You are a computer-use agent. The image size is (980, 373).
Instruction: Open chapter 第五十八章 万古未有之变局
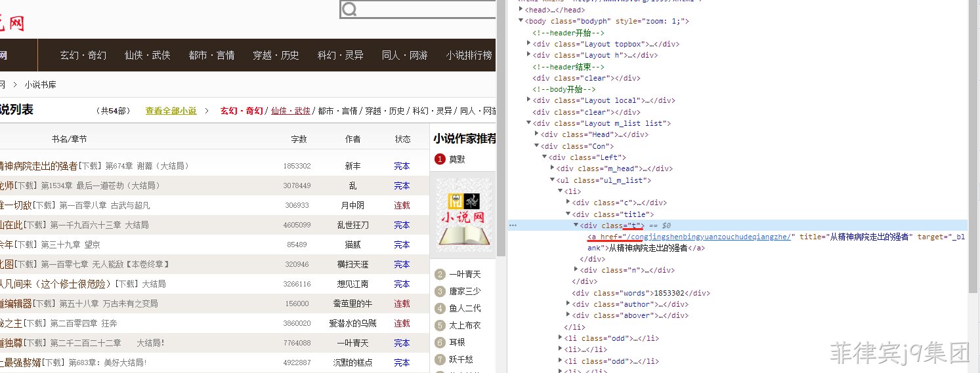(x=108, y=304)
